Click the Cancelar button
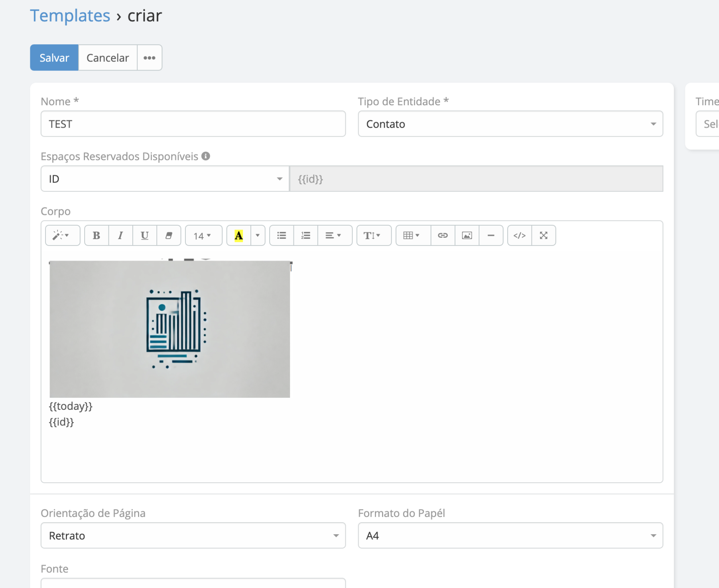719x588 pixels. [108, 58]
